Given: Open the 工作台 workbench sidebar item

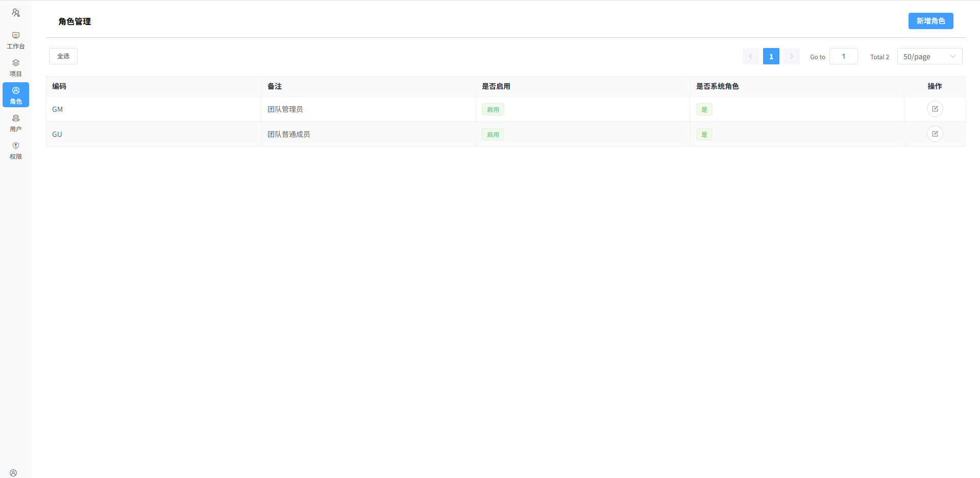Looking at the screenshot, I should point(16,40).
